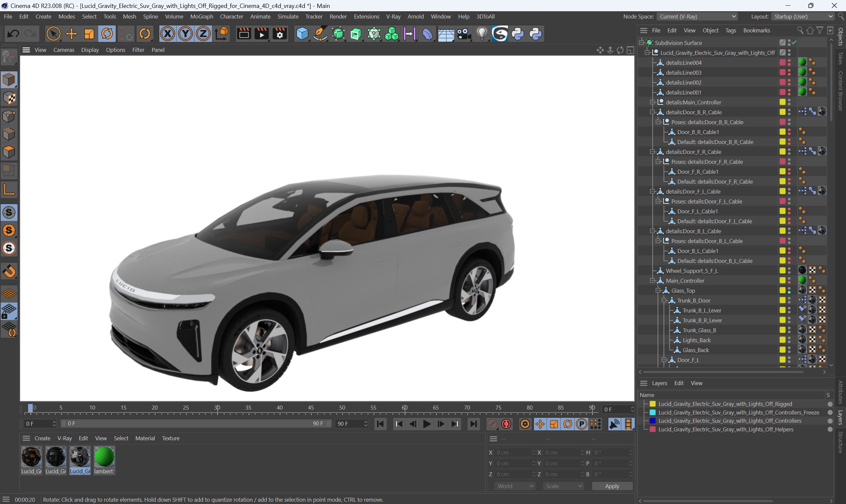Open Material manager Texture menu
This screenshot has height=504, width=846.
[x=171, y=438]
